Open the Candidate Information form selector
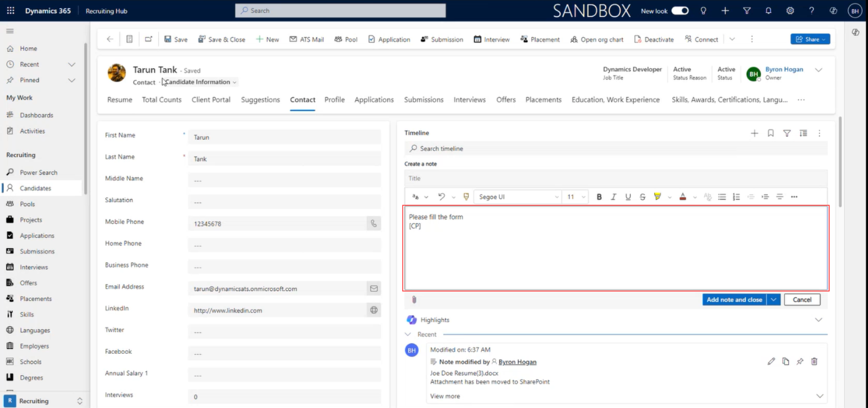The image size is (868, 408). click(x=200, y=82)
